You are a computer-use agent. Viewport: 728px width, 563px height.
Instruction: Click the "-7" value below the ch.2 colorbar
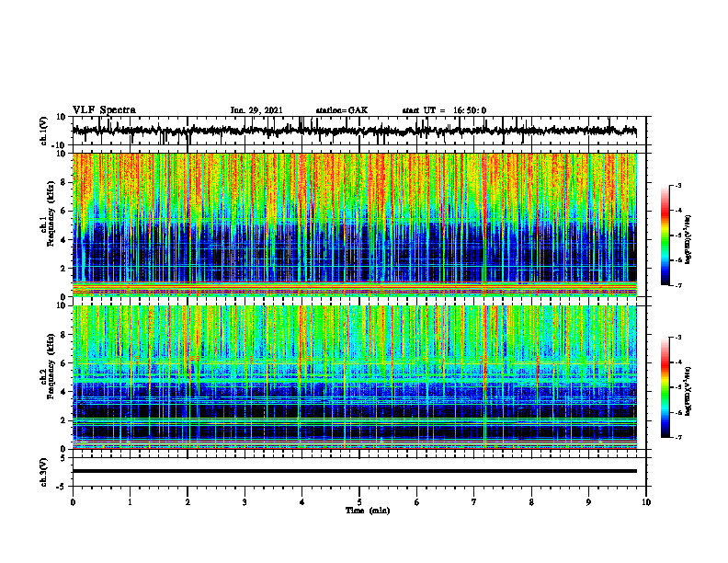click(x=677, y=438)
